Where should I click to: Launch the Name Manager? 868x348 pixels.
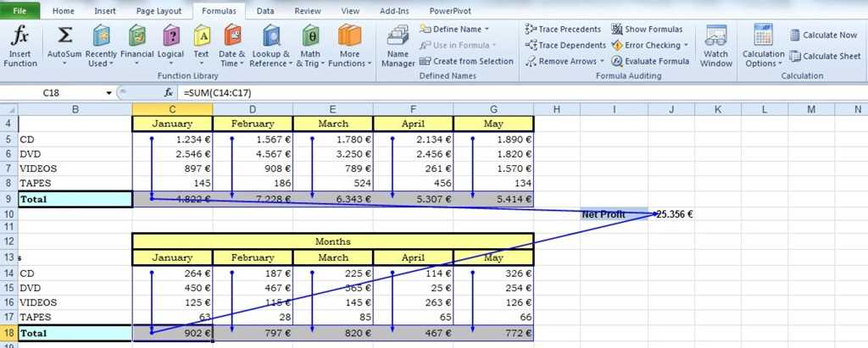click(398, 47)
